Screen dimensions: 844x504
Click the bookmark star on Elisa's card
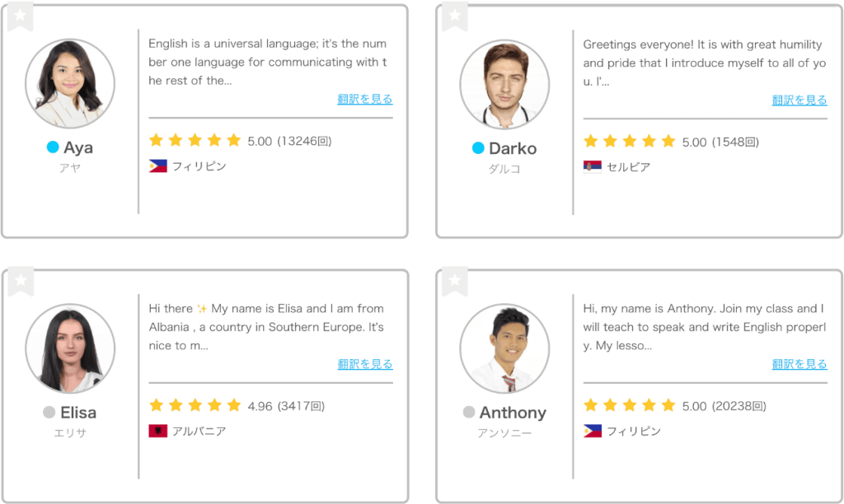pos(20,281)
